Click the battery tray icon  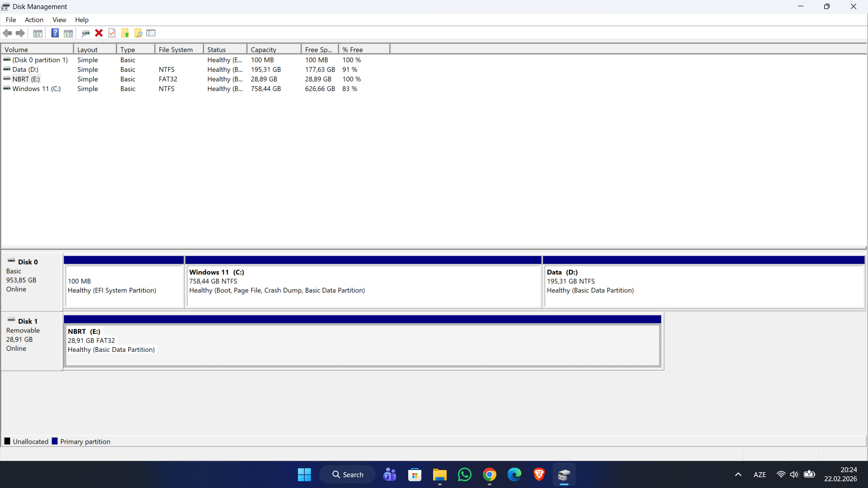(809, 474)
